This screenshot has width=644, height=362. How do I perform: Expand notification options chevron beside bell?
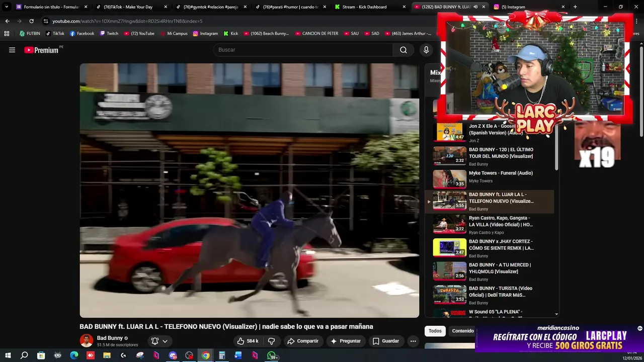pos(165,341)
